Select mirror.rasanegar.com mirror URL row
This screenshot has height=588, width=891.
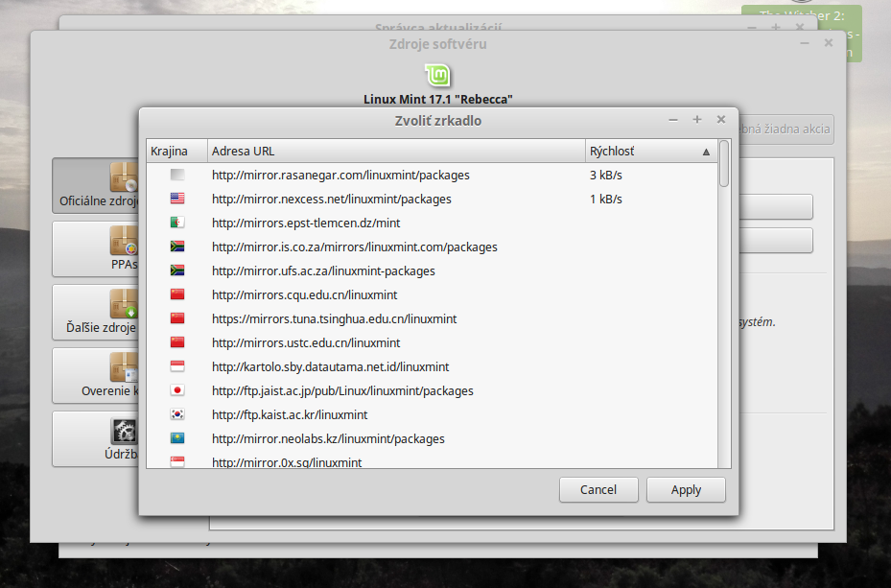(x=340, y=176)
